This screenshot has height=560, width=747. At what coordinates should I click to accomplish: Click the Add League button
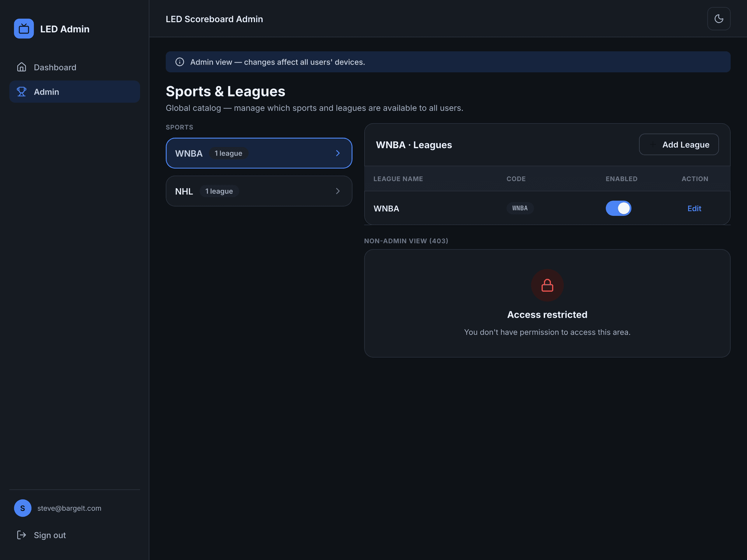679,145
